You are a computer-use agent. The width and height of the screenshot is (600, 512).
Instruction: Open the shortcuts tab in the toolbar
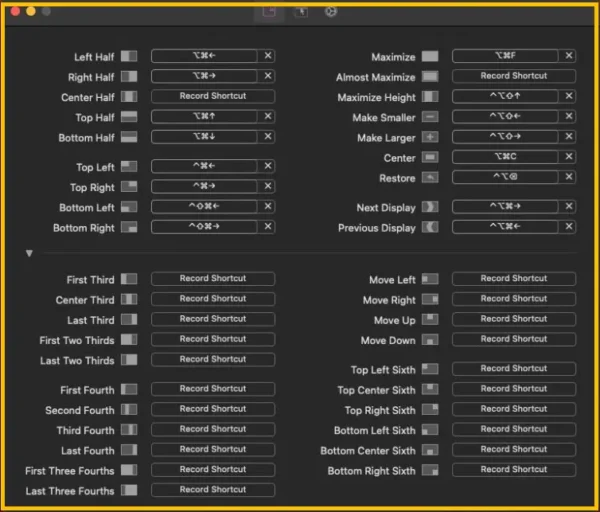coord(269,11)
